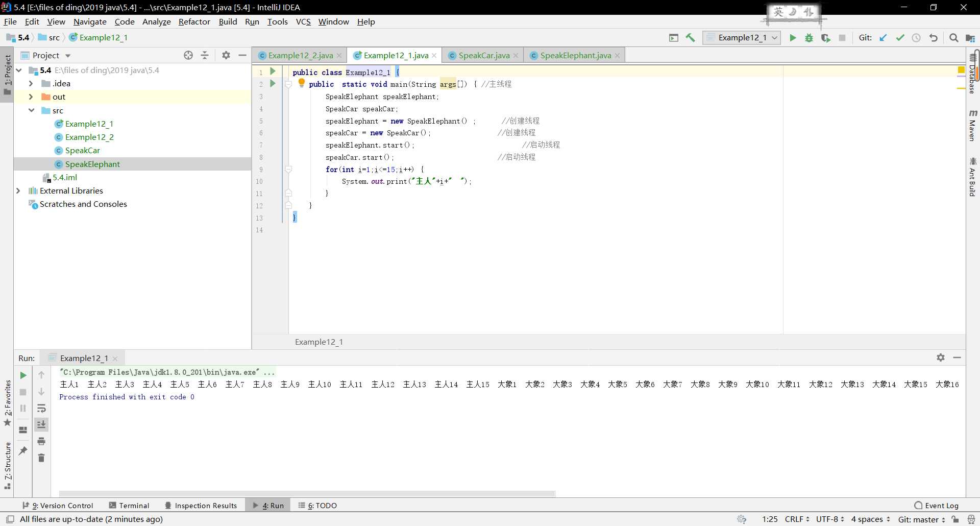Open the Favorites side tab

[x=7, y=403]
